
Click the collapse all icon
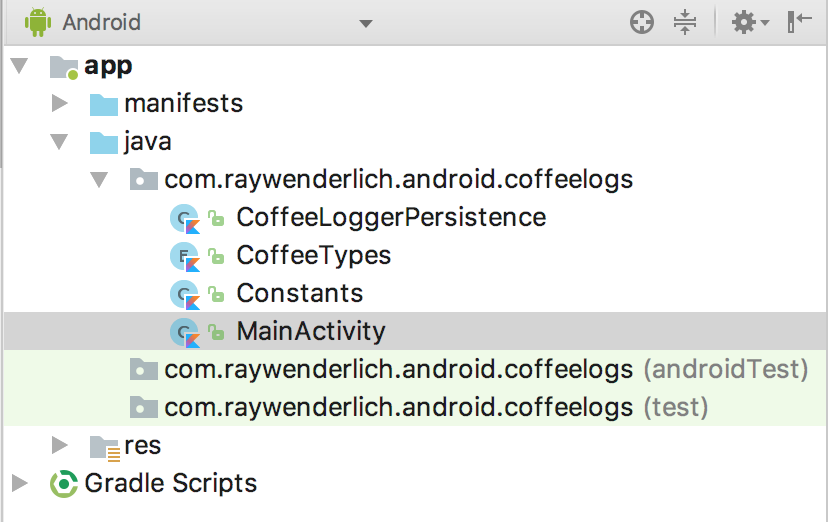tap(685, 23)
